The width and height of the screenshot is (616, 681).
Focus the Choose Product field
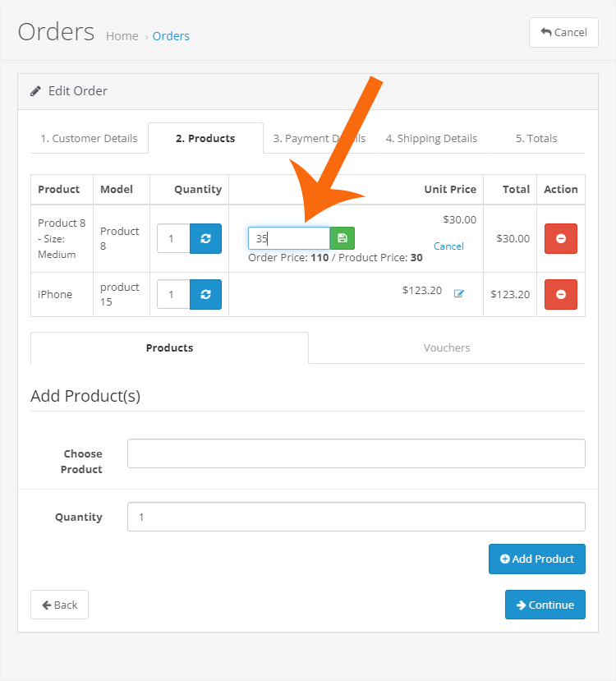[356, 453]
